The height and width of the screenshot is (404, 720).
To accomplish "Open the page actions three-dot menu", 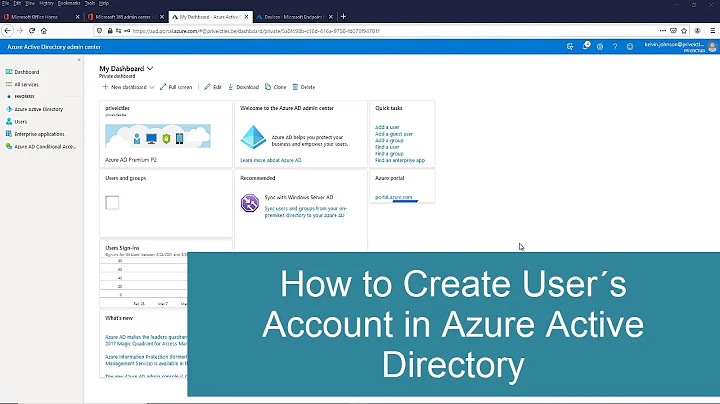I will pyautogui.click(x=663, y=31).
